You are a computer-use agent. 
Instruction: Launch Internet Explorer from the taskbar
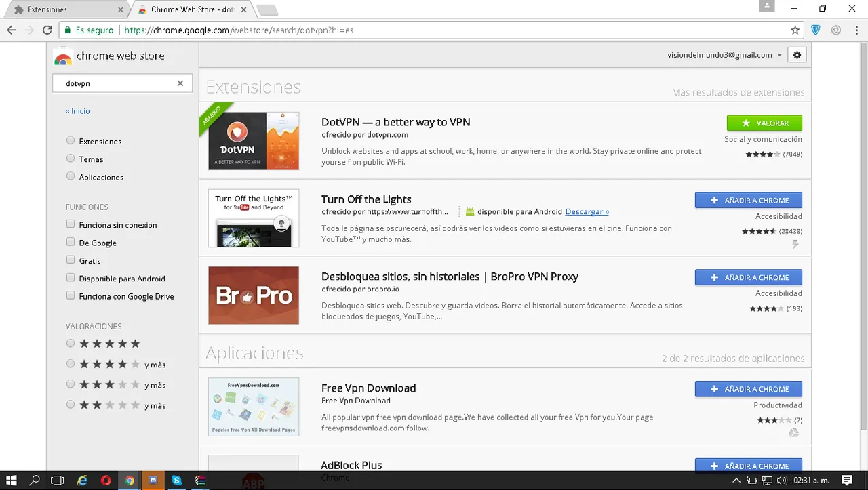coord(83,481)
